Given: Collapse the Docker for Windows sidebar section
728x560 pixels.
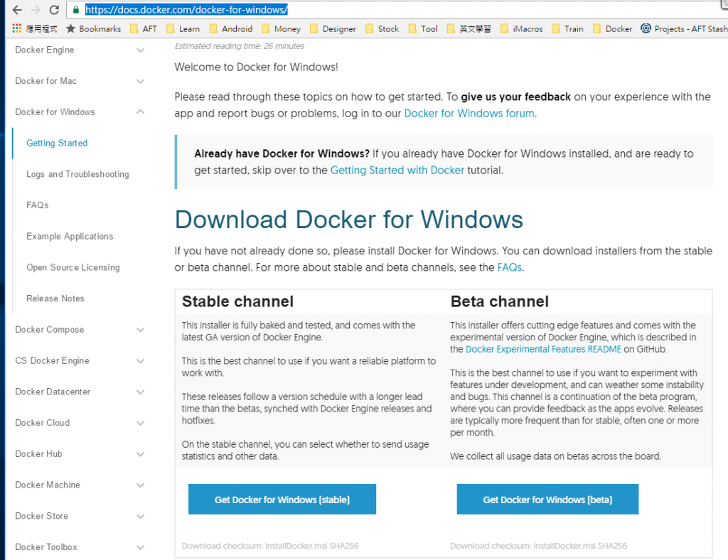Looking at the screenshot, I should [x=140, y=112].
